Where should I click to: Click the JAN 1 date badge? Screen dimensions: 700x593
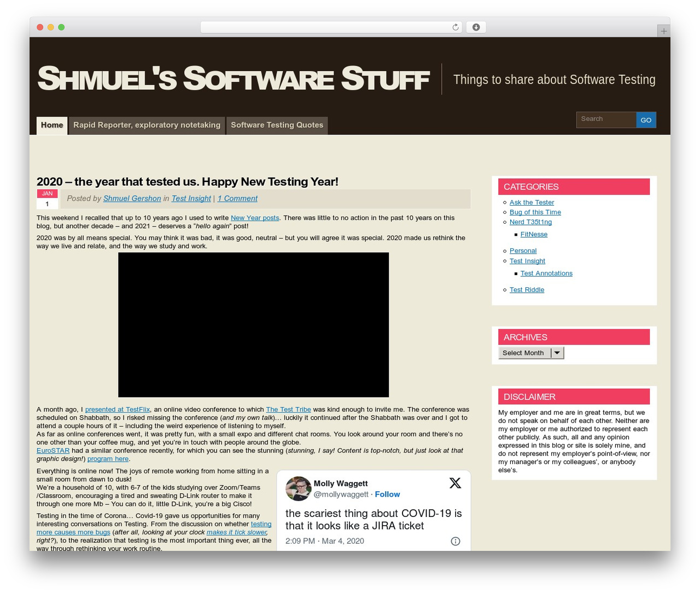click(47, 199)
